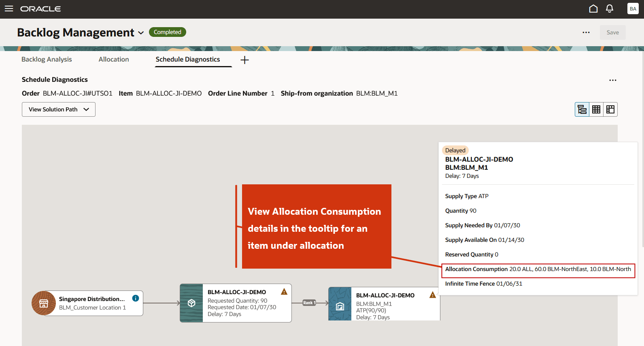Select the Supply Type ATP row

pos(467,196)
